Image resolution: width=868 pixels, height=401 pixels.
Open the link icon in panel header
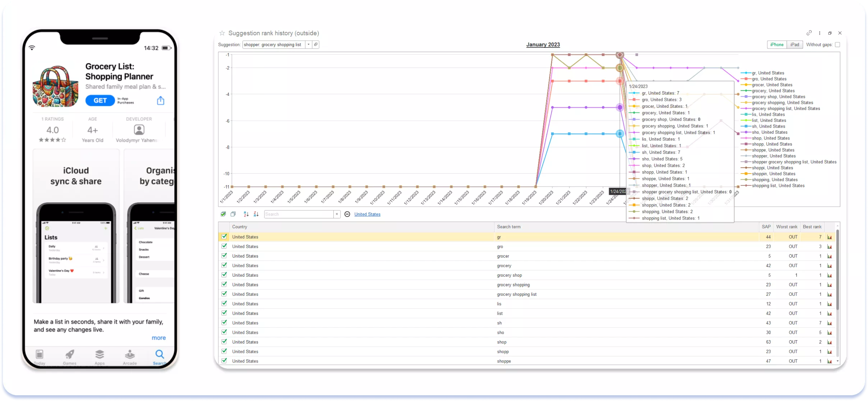(x=809, y=33)
